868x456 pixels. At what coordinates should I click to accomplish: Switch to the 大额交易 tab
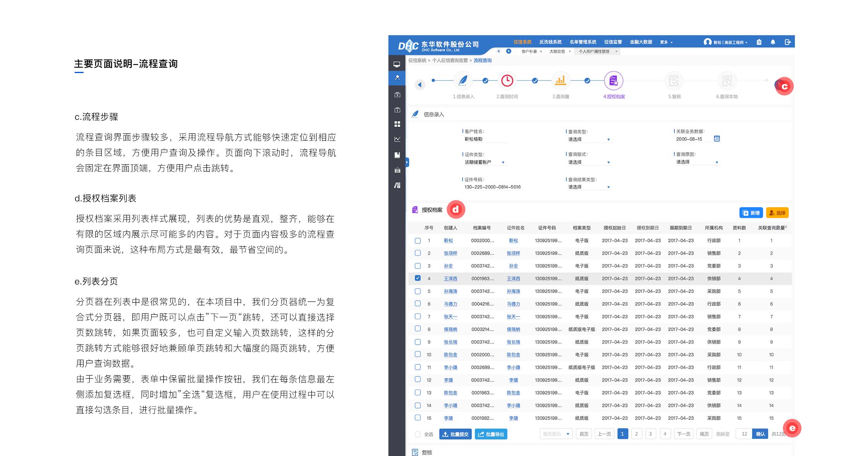[557, 51]
